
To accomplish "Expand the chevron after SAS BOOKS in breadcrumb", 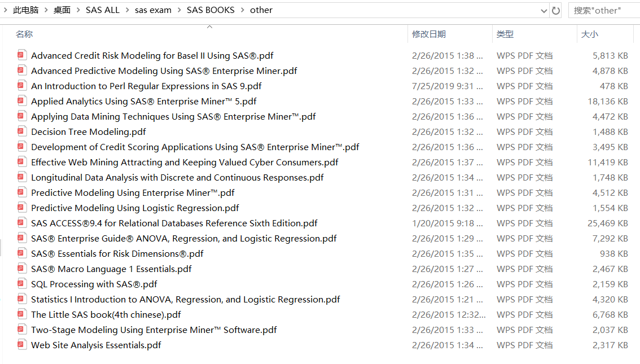I will [243, 10].
